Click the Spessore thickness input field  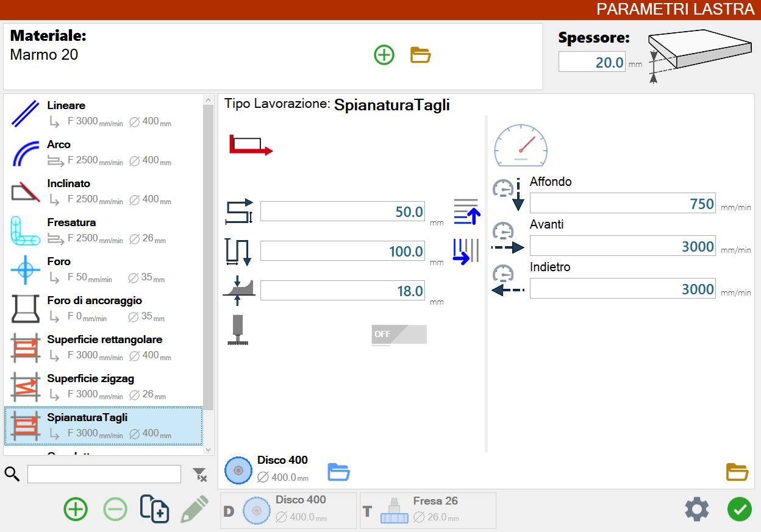(x=592, y=62)
